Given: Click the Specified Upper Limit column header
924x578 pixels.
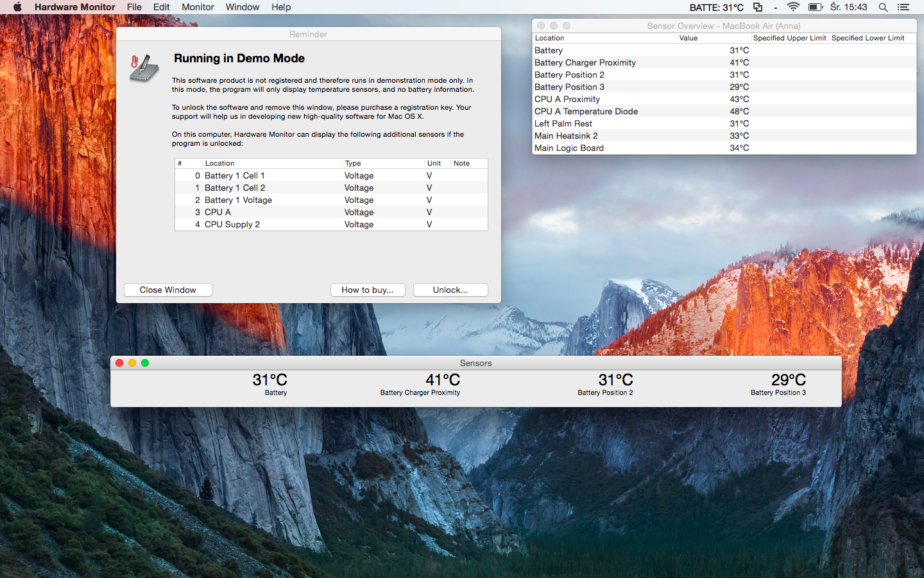Looking at the screenshot, I should click(x=789, y=38).
